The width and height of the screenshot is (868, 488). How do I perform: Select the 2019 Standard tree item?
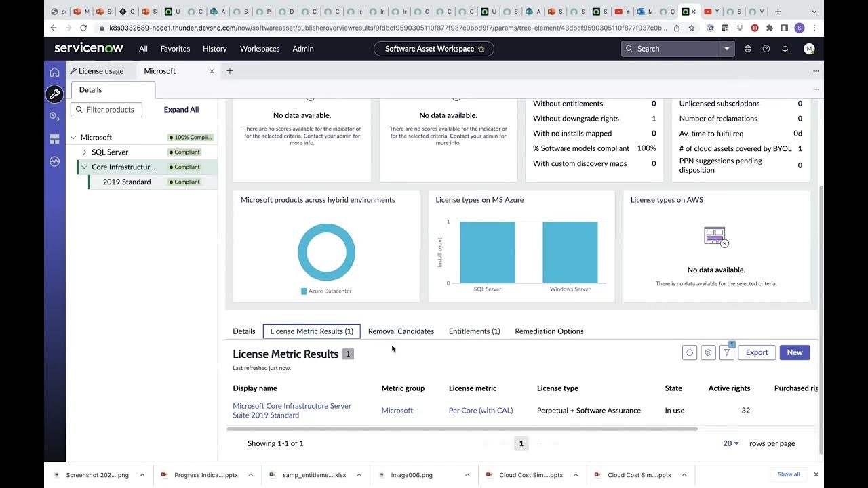[127, 182]
